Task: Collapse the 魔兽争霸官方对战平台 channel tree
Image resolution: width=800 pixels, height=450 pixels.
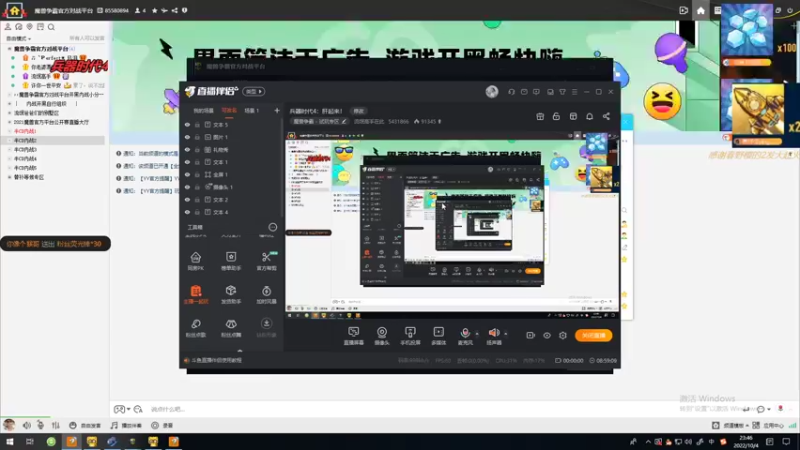Action: pos(9,49)
